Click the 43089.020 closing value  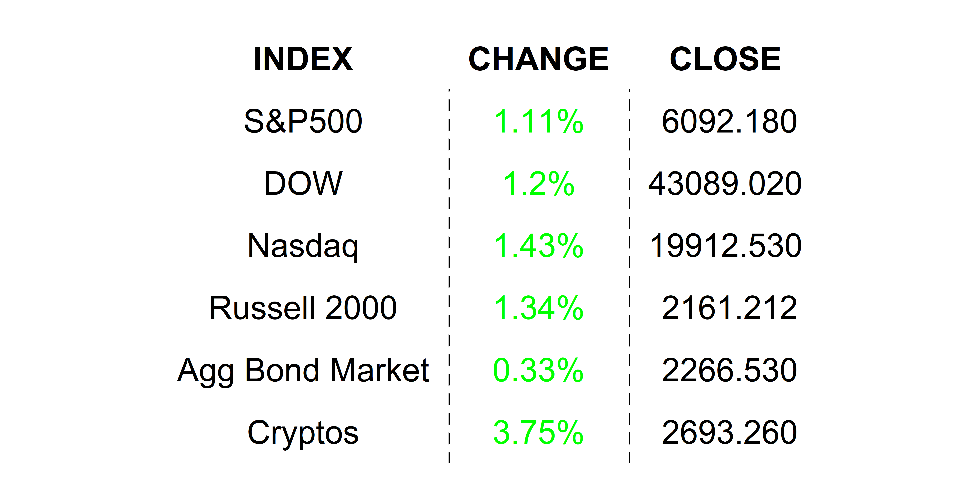(725, 184)
